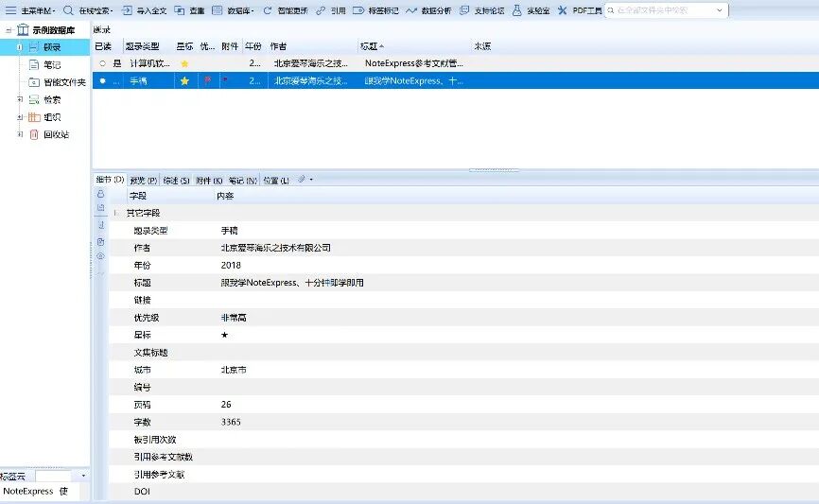Click the 笔记 note icon in tree
Screen dimensions: 819x504
[34, 64]
